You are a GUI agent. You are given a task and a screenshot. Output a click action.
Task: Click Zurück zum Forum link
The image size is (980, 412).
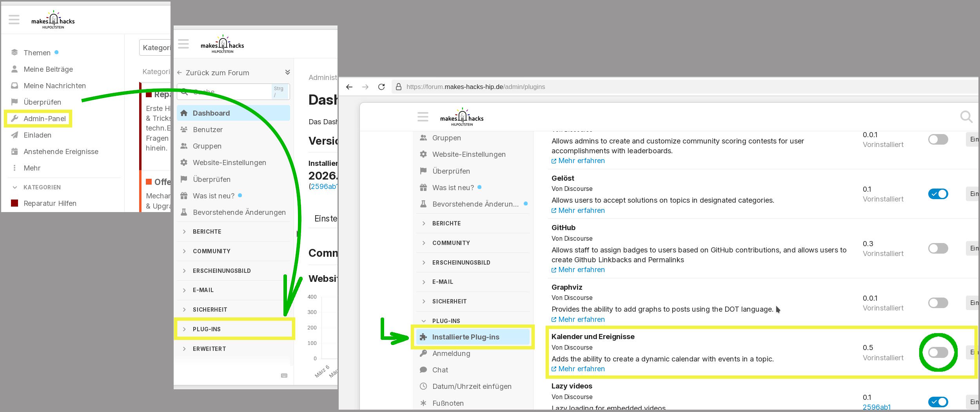pyautogui.click(x=217, y=73)
